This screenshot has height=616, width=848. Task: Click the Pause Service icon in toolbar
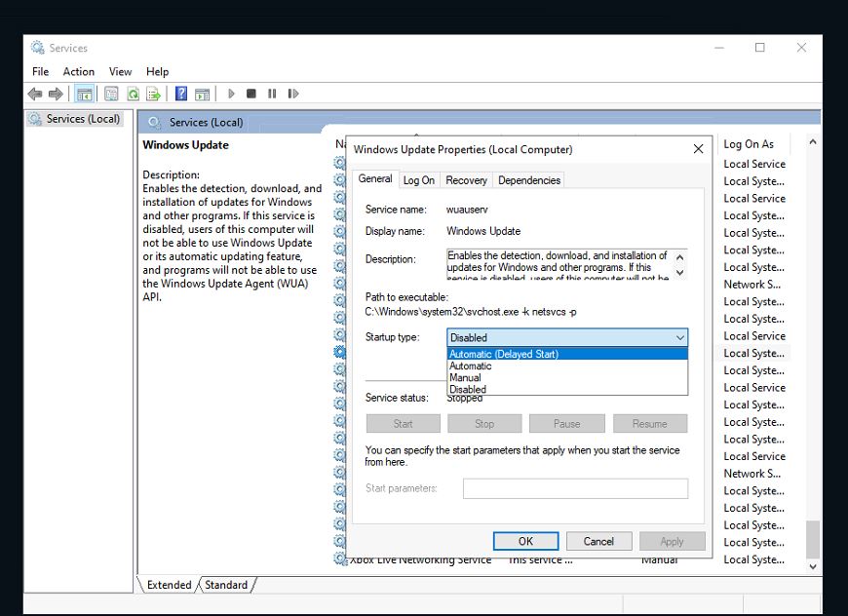pyautogui.click(x=272, y=94)
